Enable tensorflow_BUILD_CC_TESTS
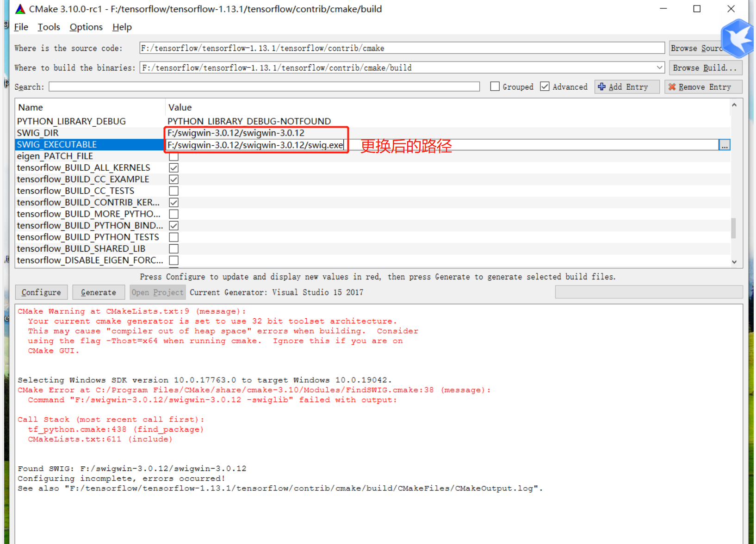 pos(174,191)
